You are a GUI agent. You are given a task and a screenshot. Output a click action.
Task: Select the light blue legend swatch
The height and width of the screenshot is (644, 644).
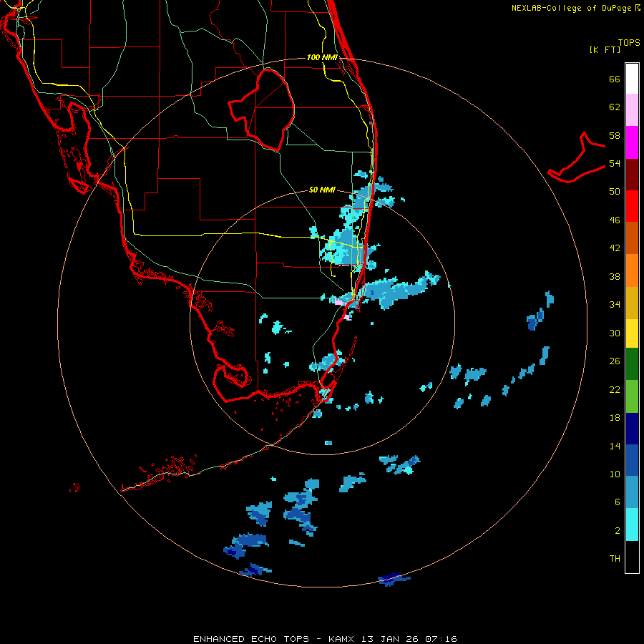click(632, 492)
